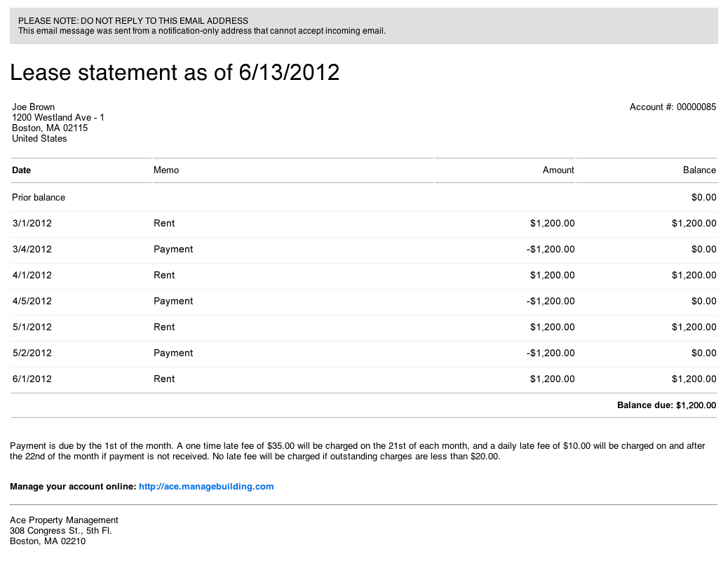This screenshot has width=728, height=568.
Task: Select the Rent memo dated 6/1/2012
Action: (164, 379)
